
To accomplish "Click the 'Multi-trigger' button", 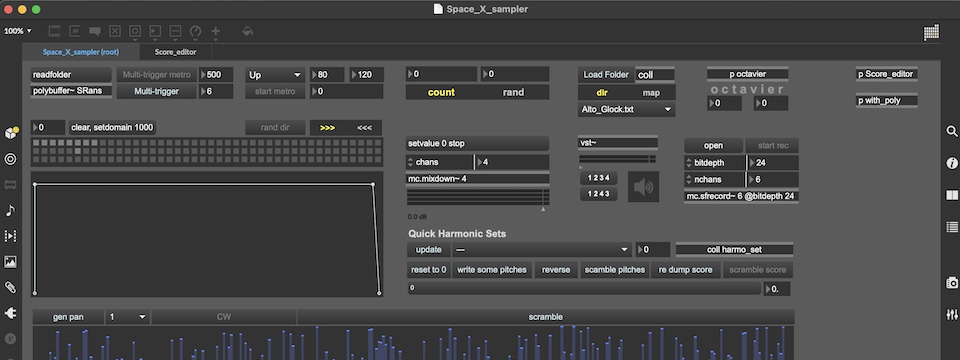I will pyautogui.click(x=157, y=91).
